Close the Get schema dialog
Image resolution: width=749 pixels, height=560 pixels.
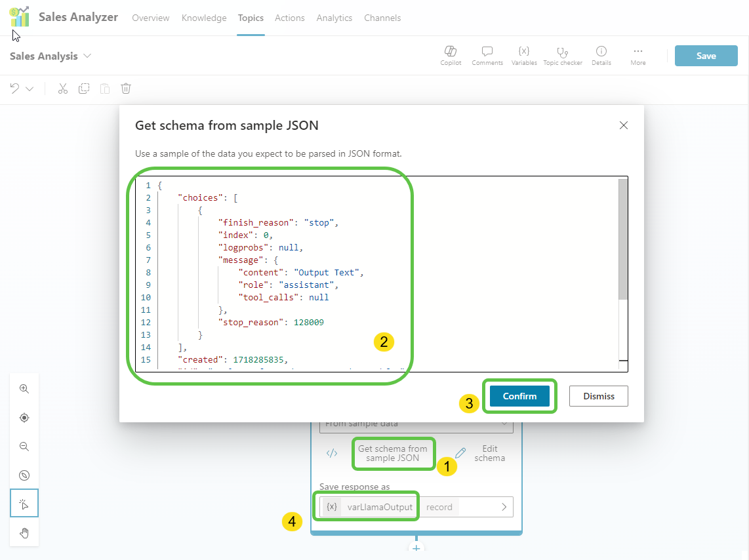(x=624, y=125)
